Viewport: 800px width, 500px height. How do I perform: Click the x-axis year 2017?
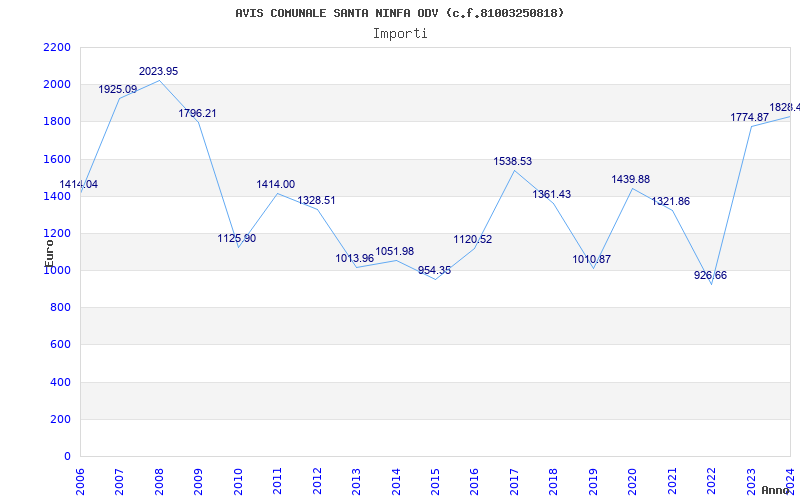click(x=514, y=482)
